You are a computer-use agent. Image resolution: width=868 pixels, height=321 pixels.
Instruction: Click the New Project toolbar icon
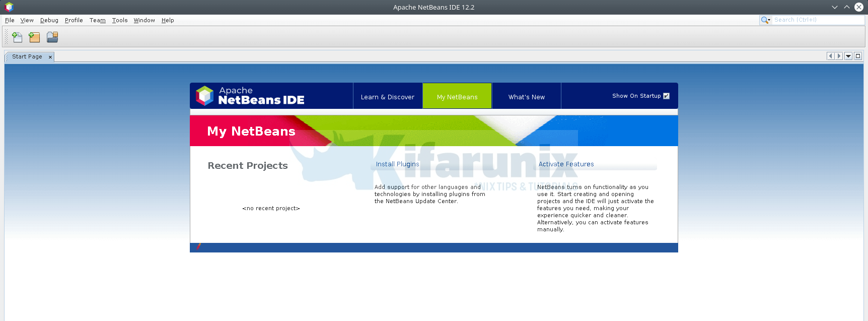[x=34, y=37]
